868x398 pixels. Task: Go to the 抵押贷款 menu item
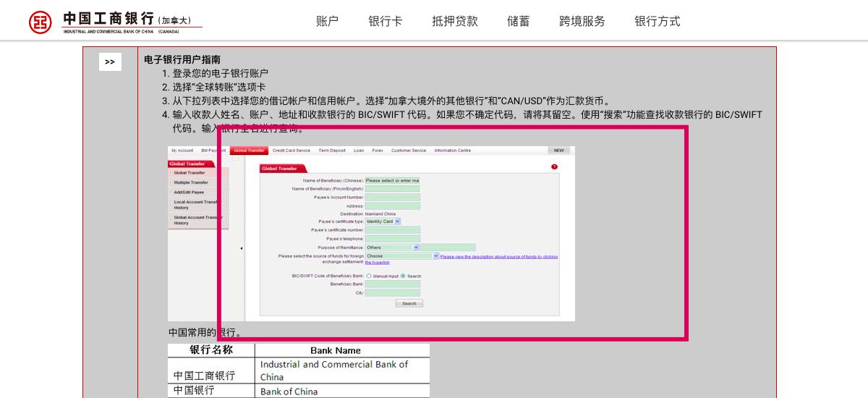point(454,22)
